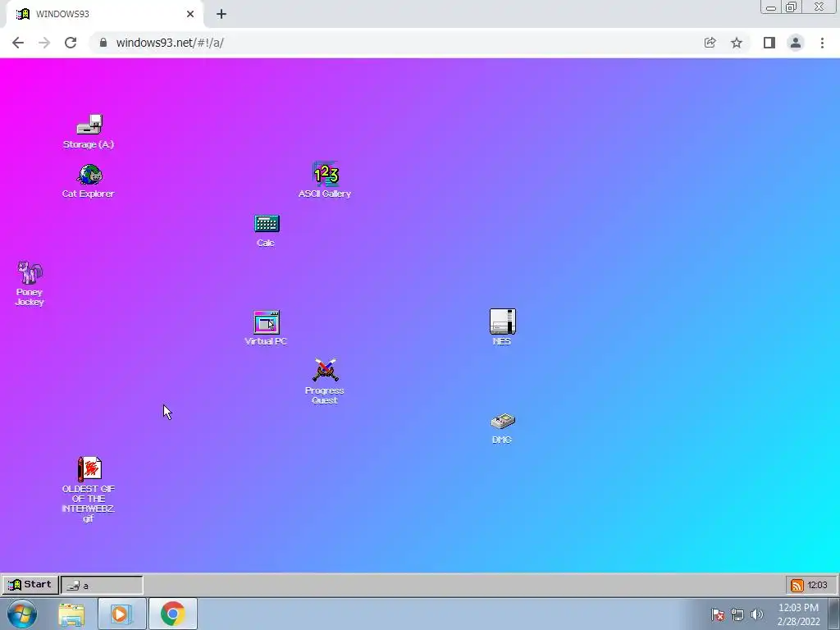Open Chrome three-dot menu

tap(822, 43)
